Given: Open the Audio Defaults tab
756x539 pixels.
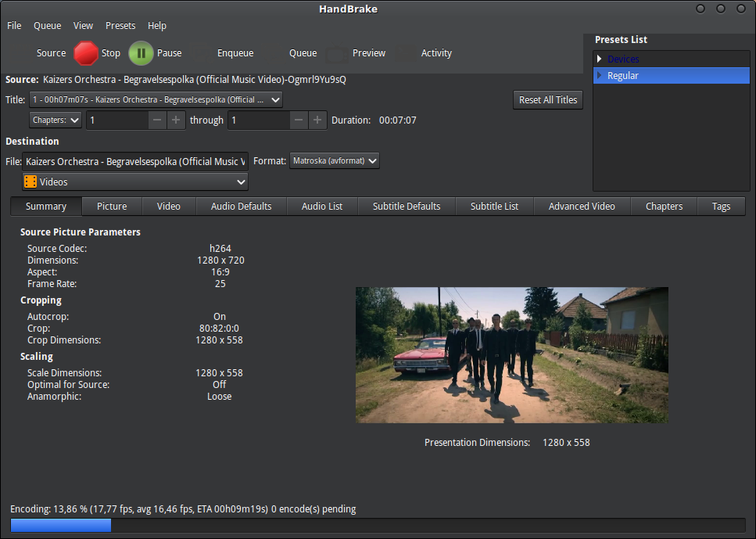Looking at the screenshot, I should pyautogui.click(x=241, y=206).
